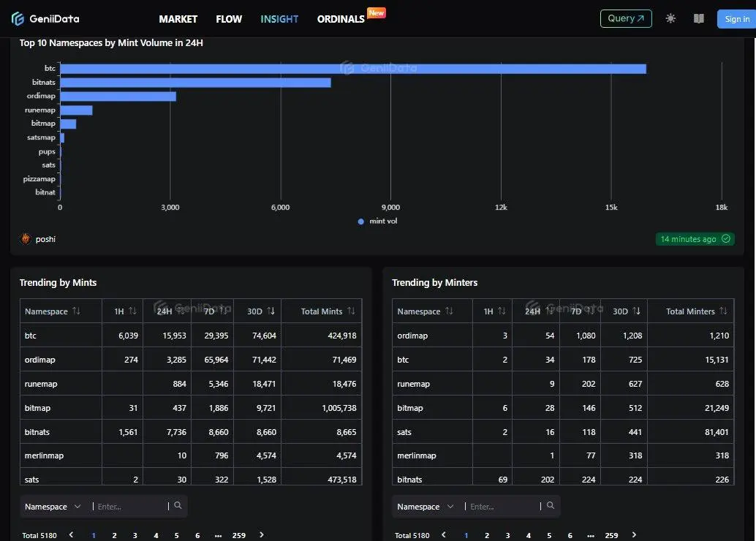Open the ORDINALS menu
Viewport: 756px width, 541px height.
[x=341, y=19]
